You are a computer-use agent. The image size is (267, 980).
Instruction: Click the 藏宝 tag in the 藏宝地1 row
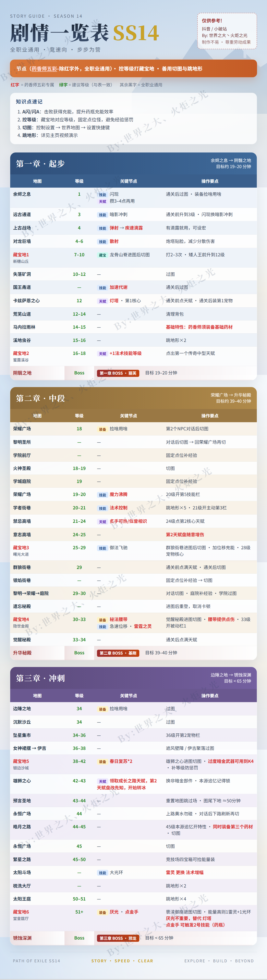(x=103, y=255)
